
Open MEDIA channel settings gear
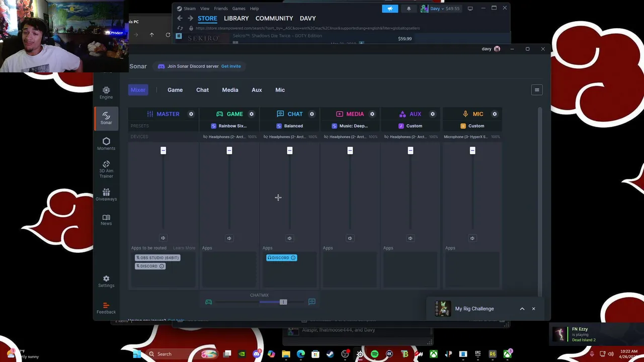pyautogui.click(x=372, y=114)
